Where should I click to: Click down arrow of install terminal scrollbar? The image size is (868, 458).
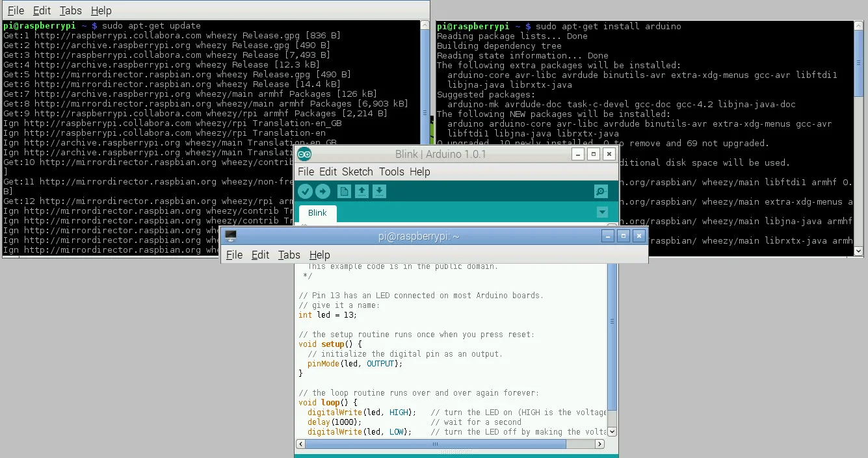(x=858, y=251)
